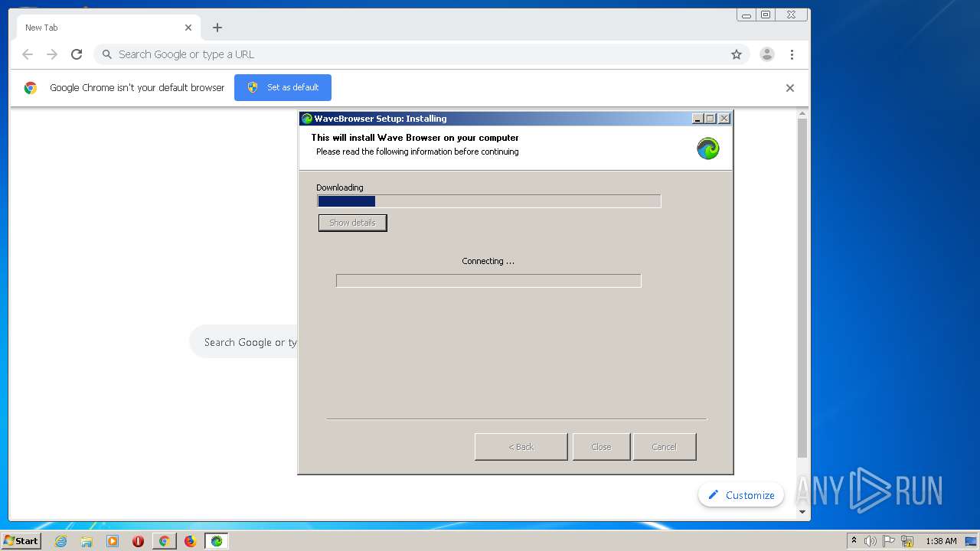Open Opera from the taskbar
Screen dimensions: 980x551
tap(138, 541)
